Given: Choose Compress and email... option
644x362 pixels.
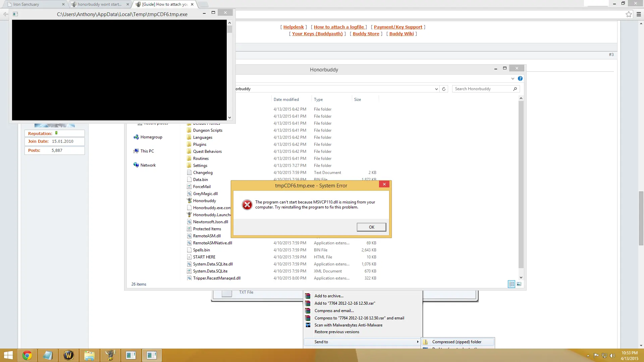Looking at the screenshot, I should (x=334, y=311).
